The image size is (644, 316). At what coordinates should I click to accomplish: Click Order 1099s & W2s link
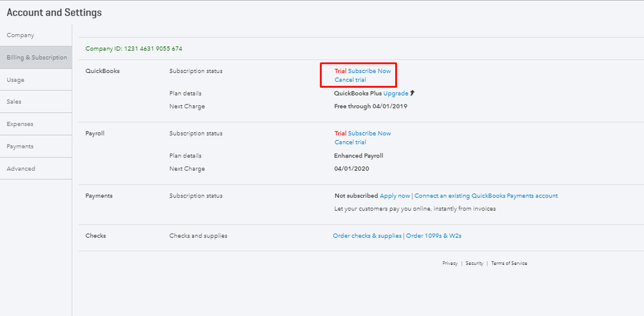[433, 236]
